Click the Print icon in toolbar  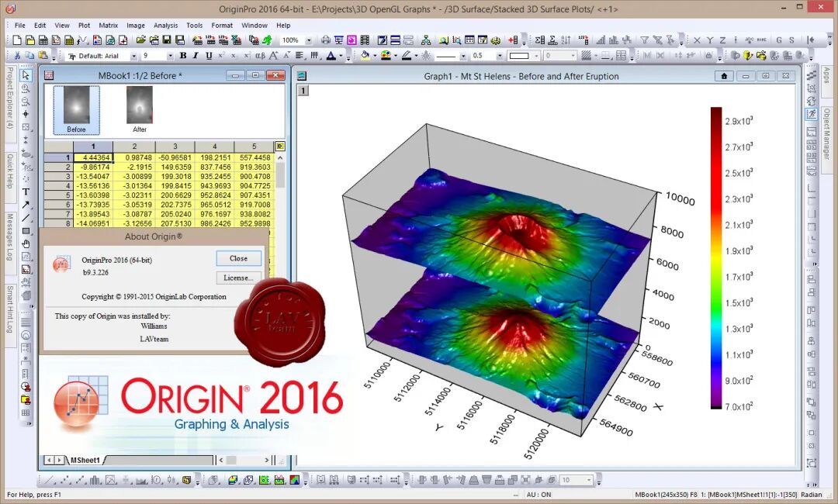pos(325,40)
